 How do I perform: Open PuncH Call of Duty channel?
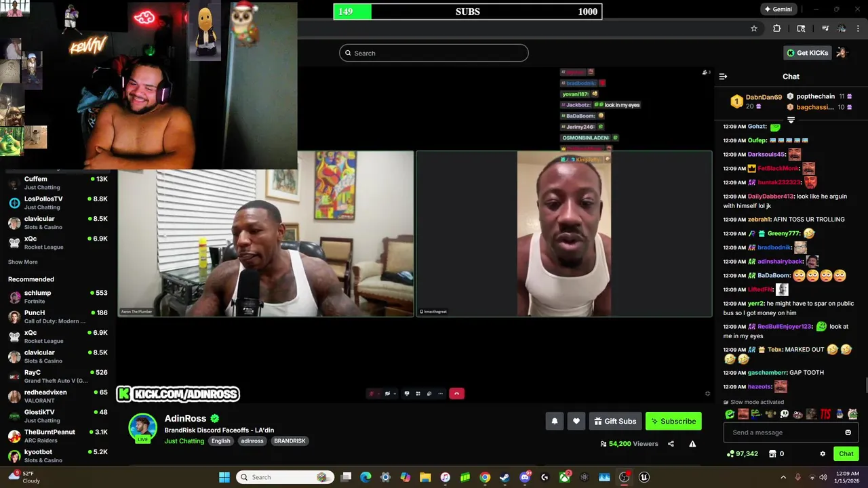pos(58,317)
